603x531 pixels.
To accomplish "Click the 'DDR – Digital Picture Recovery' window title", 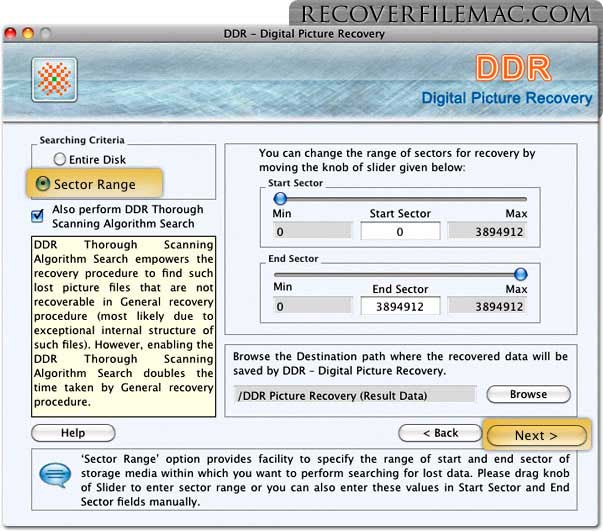I will pos(304,34).
